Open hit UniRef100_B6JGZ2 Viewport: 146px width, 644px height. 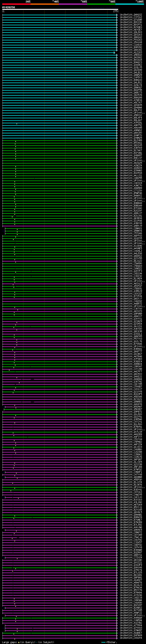[x=131, y=261]
